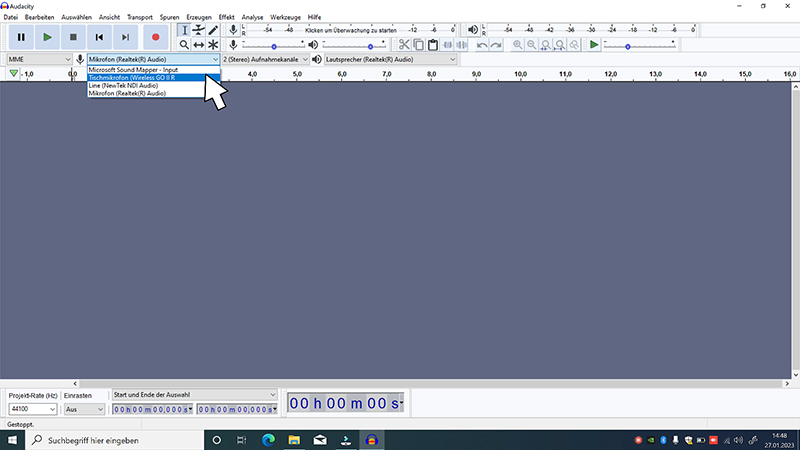Open the Ansicht menu
The width and height of the screenshot is (800, 450).
109,17
